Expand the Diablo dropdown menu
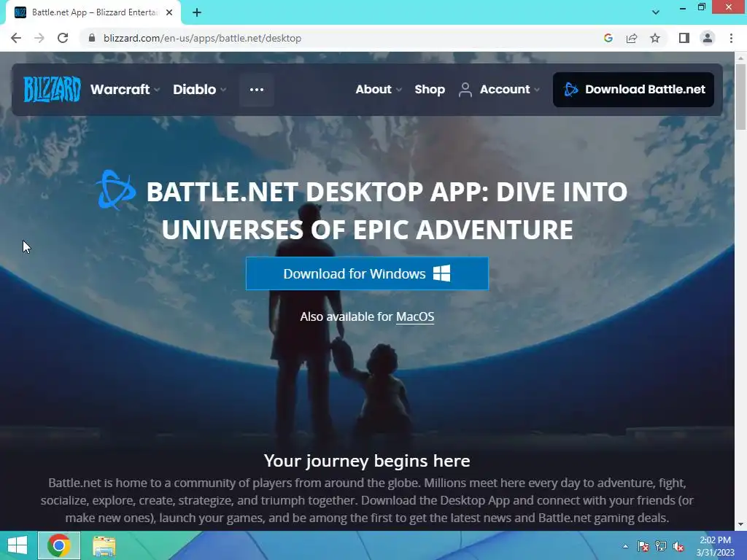747x560 pixels. pyautogui.click(x=200, y=90)
